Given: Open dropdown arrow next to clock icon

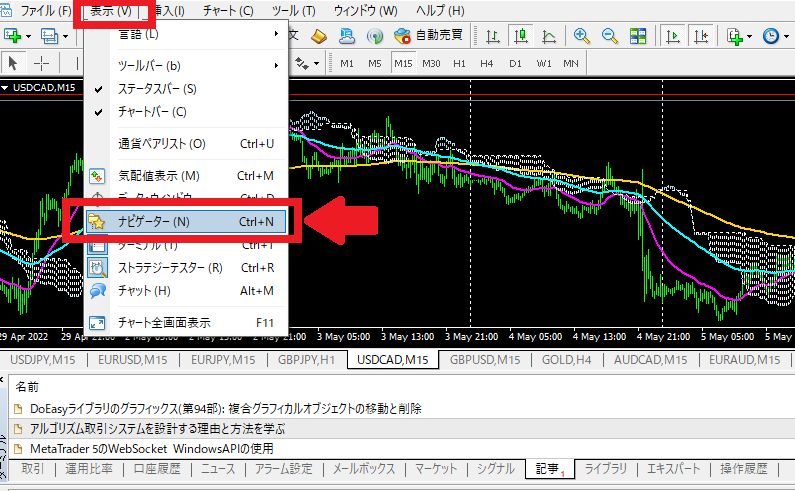Looking at the screenshot, I should pos(786,36).
